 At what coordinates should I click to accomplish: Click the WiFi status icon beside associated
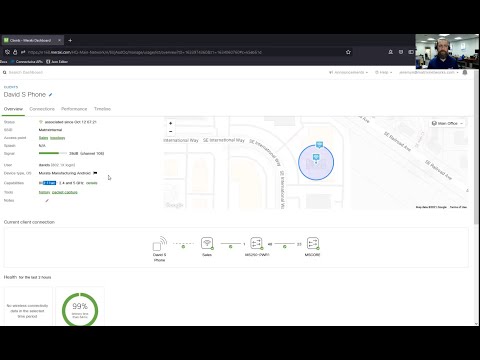coord(41,122)
